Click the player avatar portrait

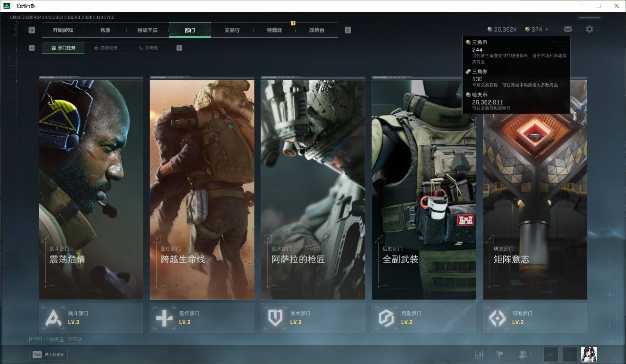pos(588,355)
